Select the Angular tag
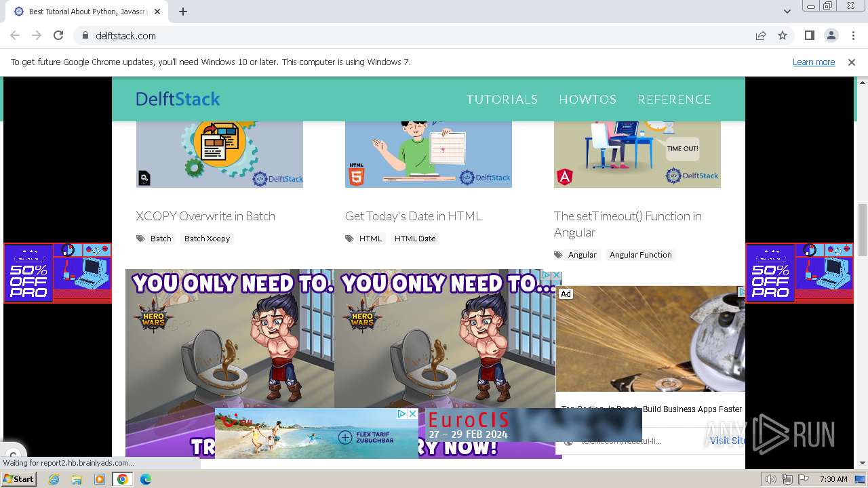Image resolution: width=868 pixels, height=488 pixels. point(583,255)
